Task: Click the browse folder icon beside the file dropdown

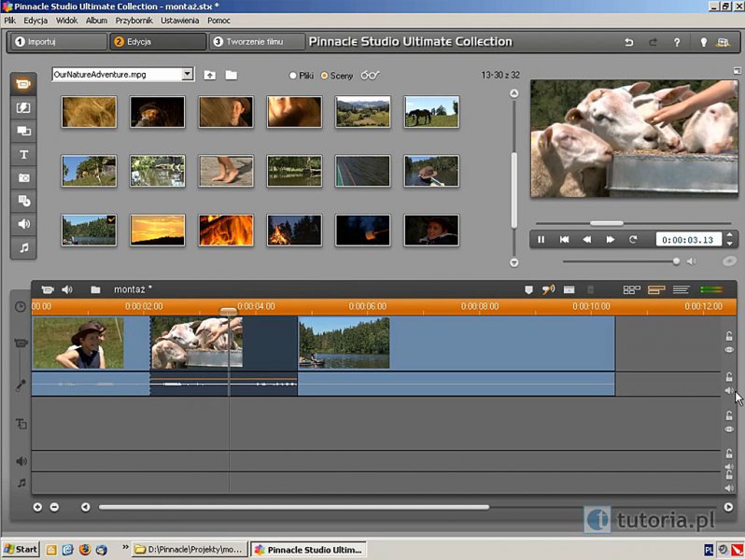Action: pyautogui.click(x=231, y=75)
